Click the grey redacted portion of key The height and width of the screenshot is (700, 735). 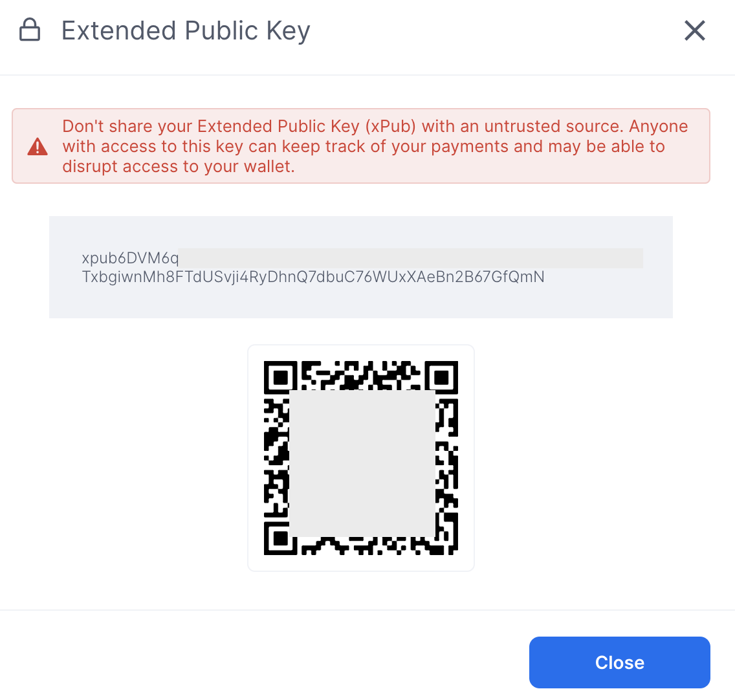411,258
